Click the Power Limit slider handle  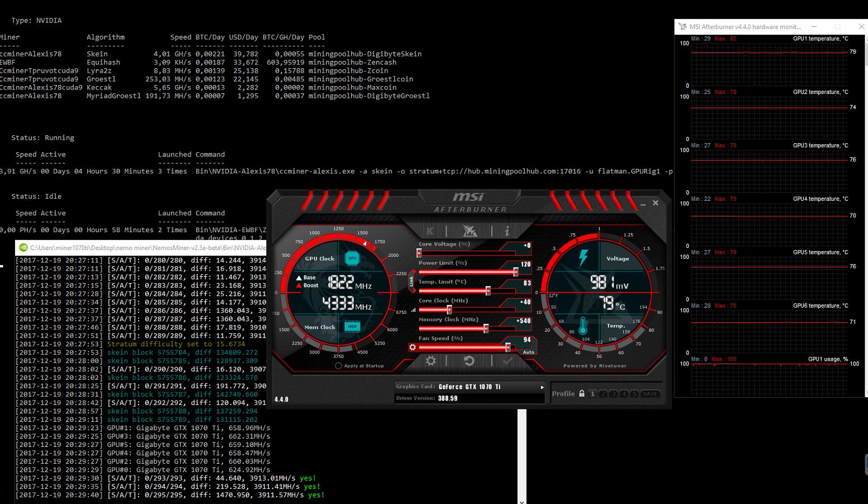pos(516,272)
